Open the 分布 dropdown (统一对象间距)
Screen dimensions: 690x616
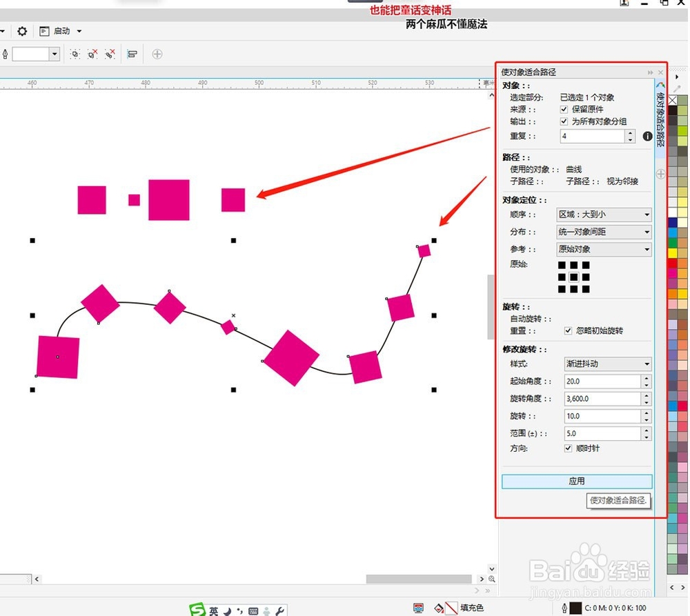click(604, 232)
